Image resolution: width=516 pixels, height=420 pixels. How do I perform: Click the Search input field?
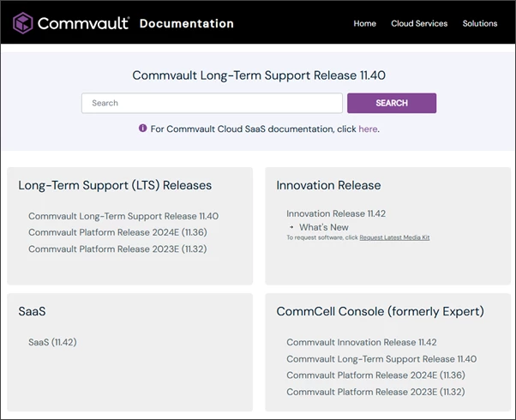pos(212,103)
